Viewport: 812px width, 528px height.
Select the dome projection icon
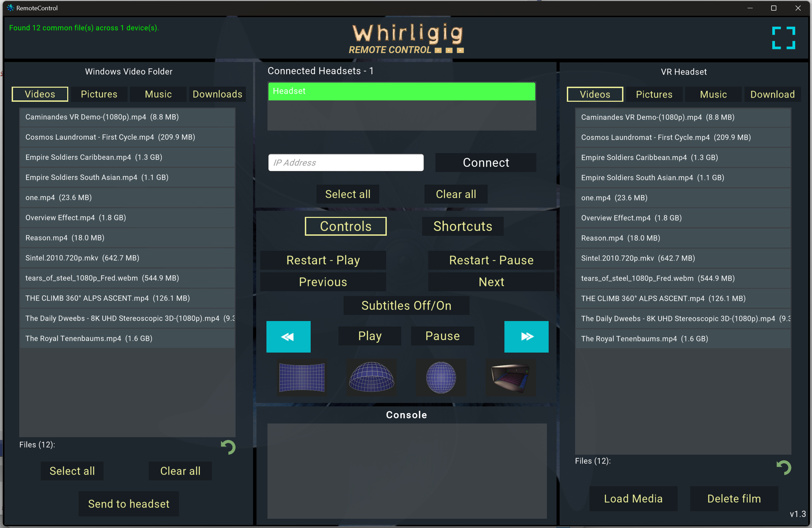point(371,378)
